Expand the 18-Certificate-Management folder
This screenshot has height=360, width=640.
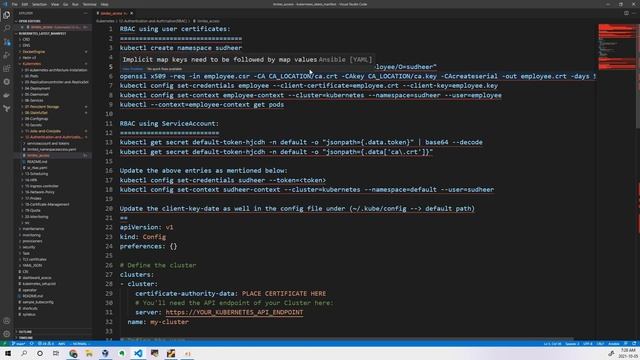(x=47, y=204)
